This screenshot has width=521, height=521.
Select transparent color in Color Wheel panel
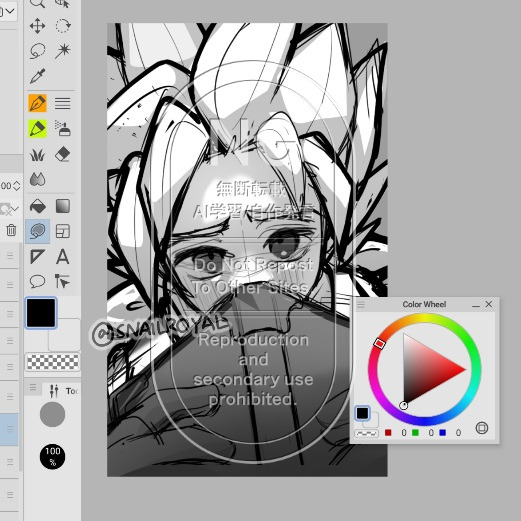point(366,433)
